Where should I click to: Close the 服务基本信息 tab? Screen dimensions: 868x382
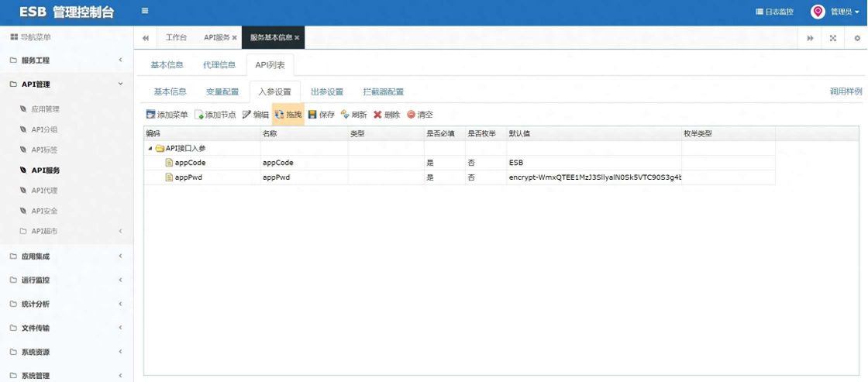tap(297, 38)
